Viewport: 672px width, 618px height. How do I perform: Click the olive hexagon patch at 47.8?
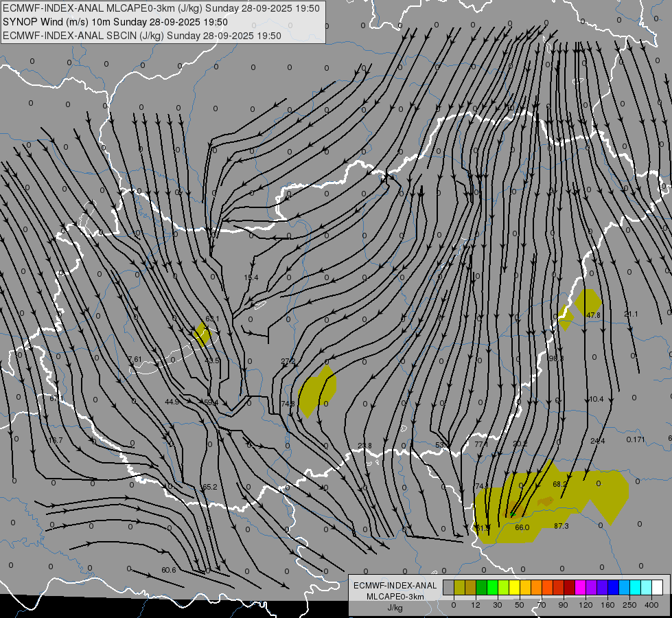pyautogui.click(x=588, y=303)
